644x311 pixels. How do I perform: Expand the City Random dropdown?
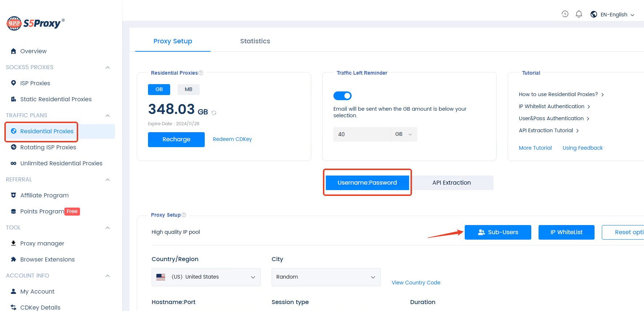click(x=326, y=277)
